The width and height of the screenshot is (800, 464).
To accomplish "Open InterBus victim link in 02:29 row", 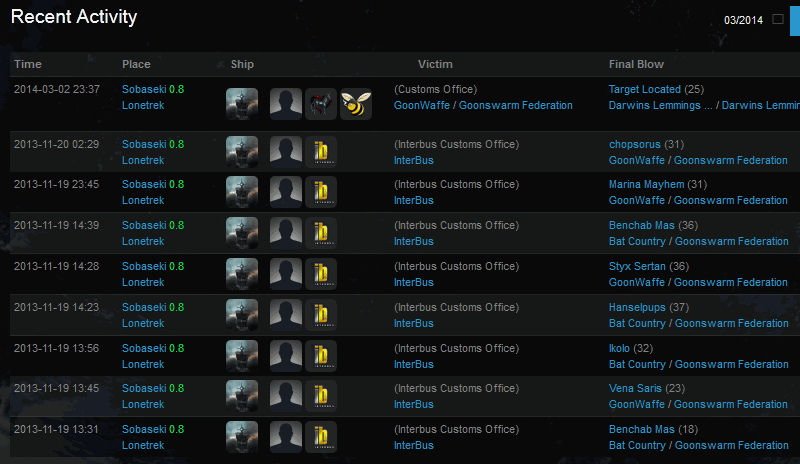I will (x=413, y=160).
